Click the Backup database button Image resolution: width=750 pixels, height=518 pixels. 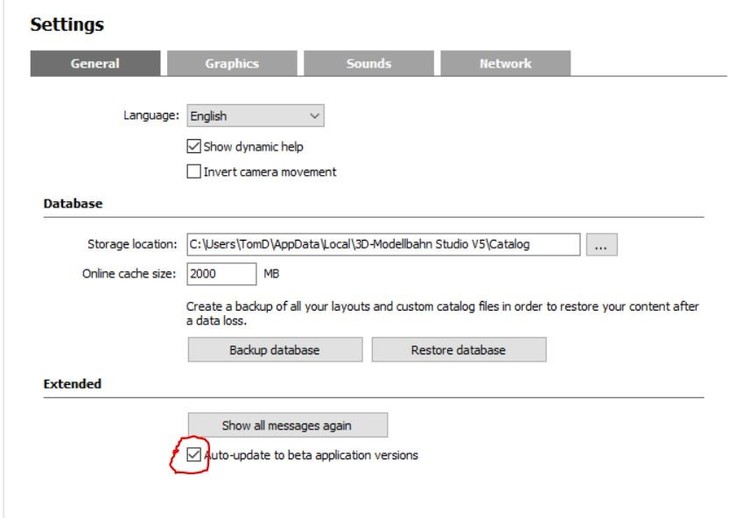click(275, 350)
